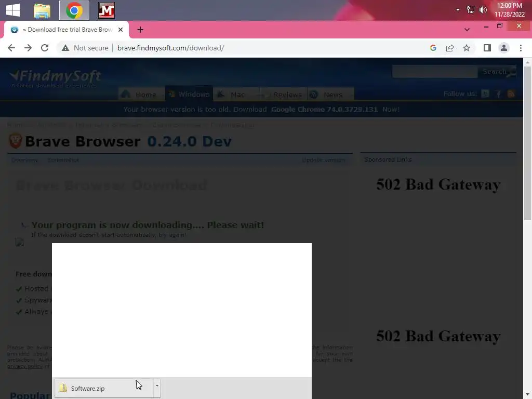Viewport: 532px width, 399px height.
Task: Open the News navigation tab
Action: tap(331, 95)
